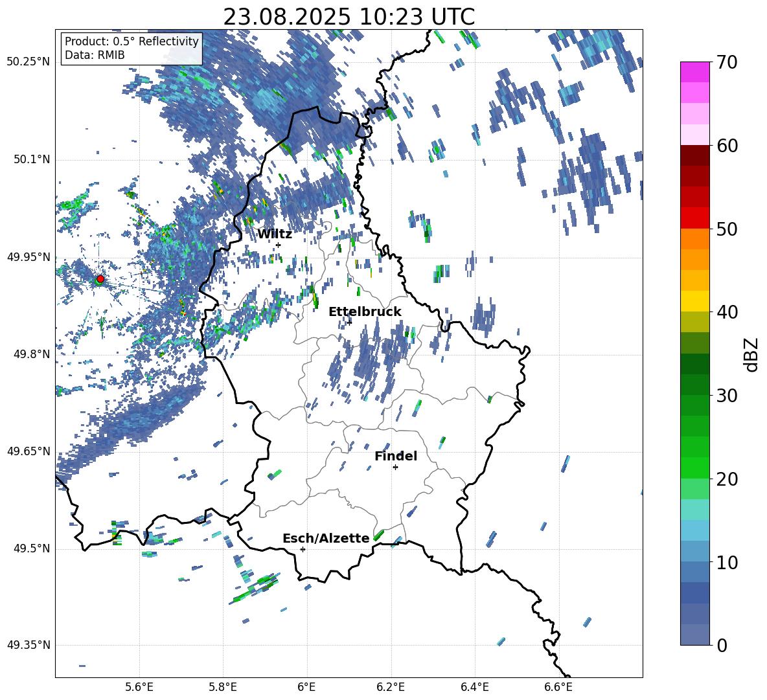This screenshot has height=700, width=767.
Task: Click the dBZ colorbar axis label
Action: click(752, 354)
